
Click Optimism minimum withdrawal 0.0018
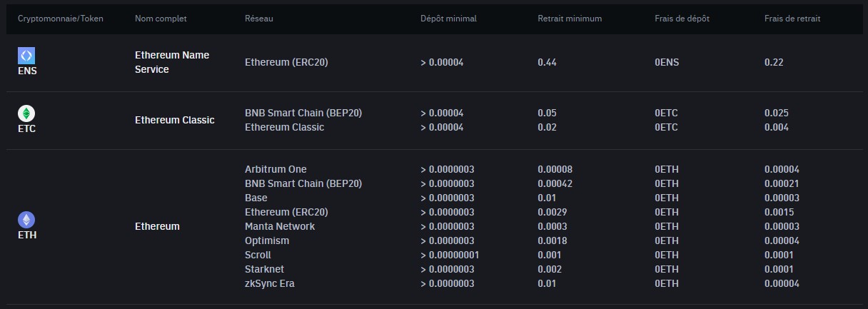pyautogui.click(x=552, y=240)
